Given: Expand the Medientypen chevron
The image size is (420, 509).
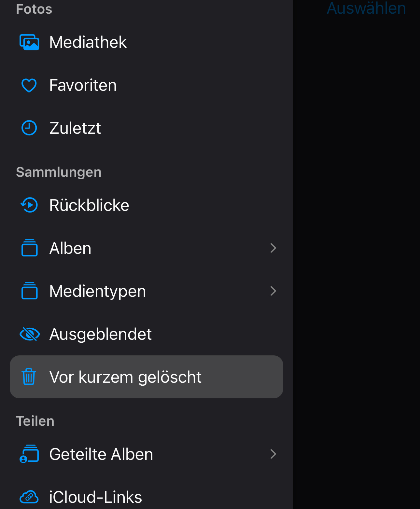Looking at the screenshot, I should [273, 291].
